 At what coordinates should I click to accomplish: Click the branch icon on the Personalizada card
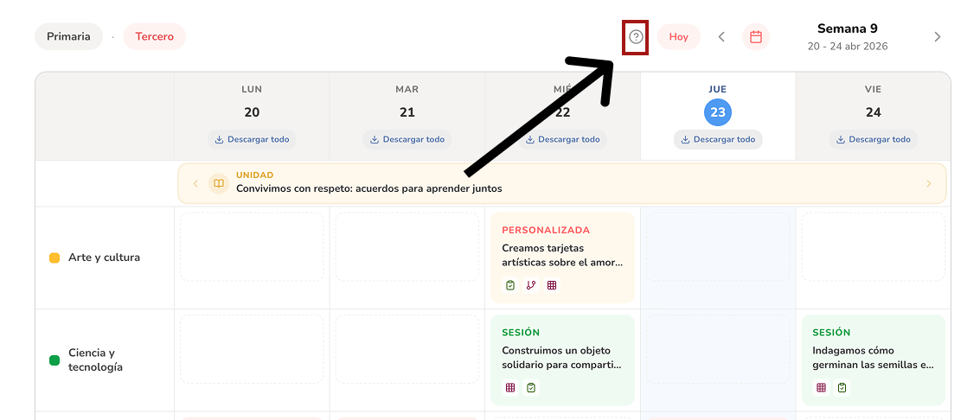tap(531, 285)
